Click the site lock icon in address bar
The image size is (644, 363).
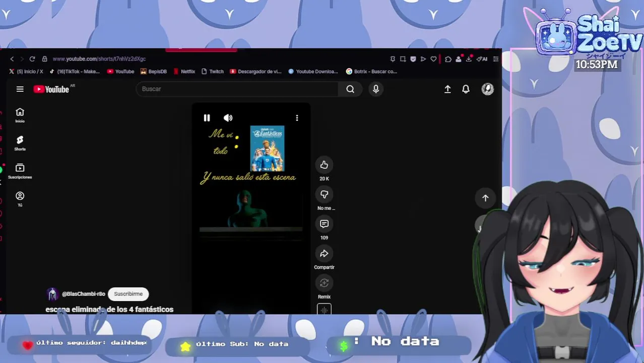click(x=44, y=59)
